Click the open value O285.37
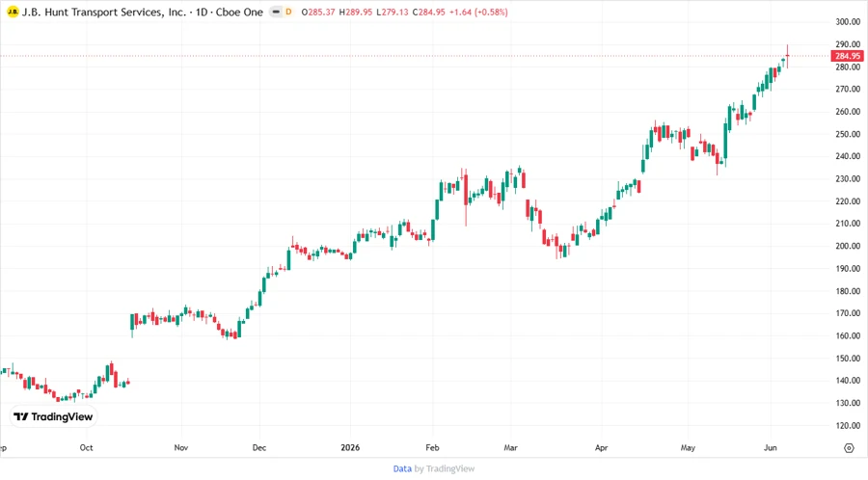This screenshot has height=480, width=868. point(317,12)
